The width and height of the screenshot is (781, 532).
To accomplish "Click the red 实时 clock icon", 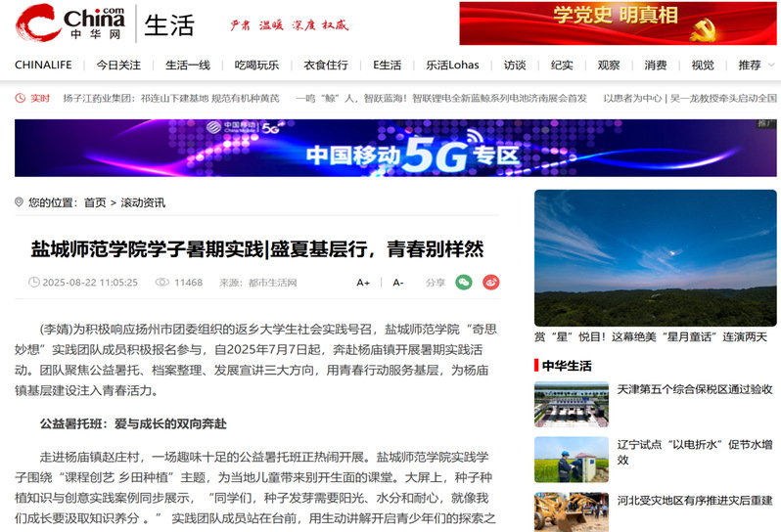I will point(22,98).
